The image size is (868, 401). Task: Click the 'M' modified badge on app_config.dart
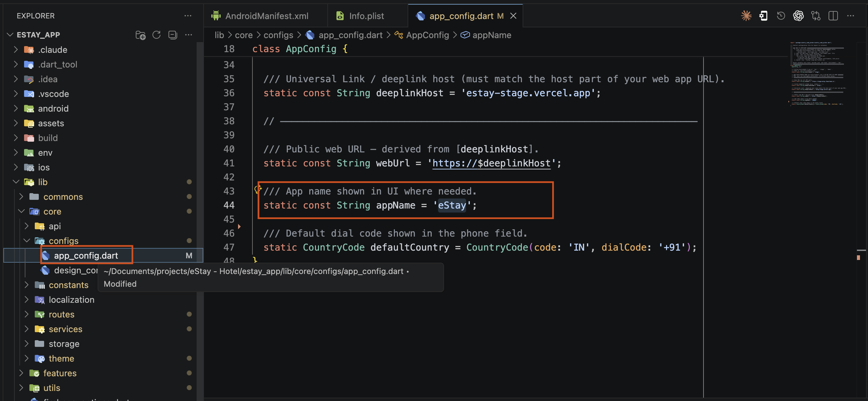[x=189, y=256]
